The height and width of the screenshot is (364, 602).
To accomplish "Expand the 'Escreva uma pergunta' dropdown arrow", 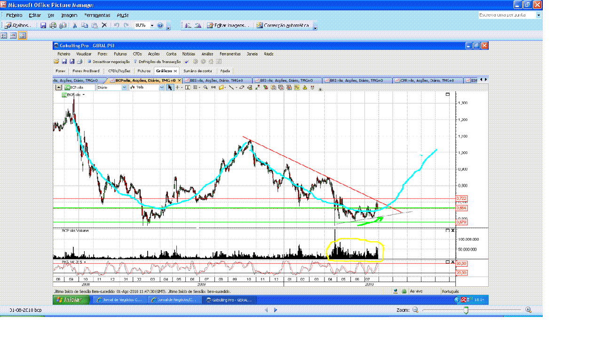I will 539,15.
